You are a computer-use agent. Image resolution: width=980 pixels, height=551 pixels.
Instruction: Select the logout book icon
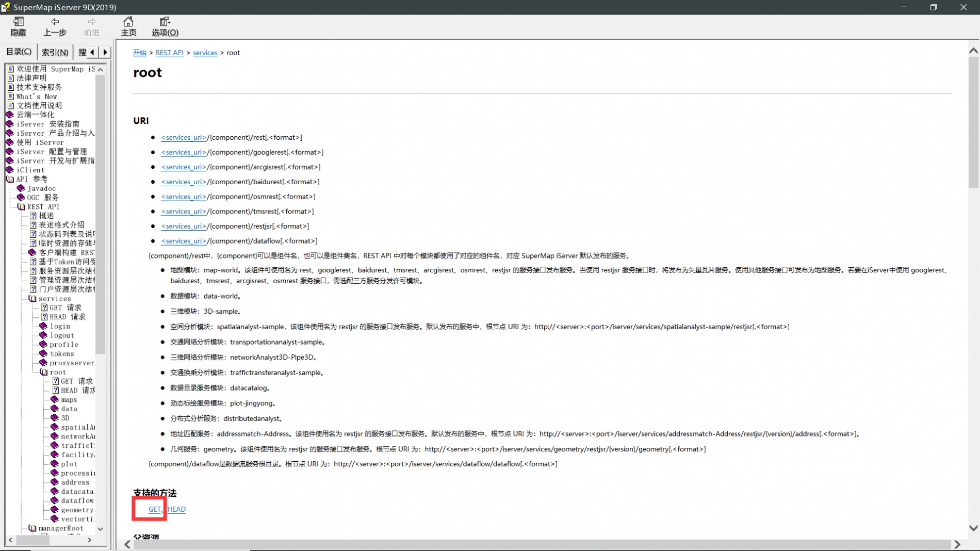44,335
